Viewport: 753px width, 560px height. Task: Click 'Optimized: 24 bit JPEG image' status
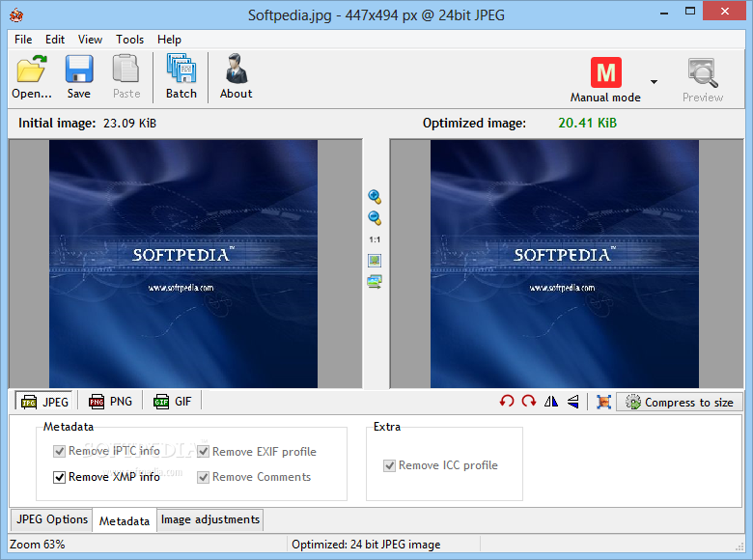(x=366, y=545)
